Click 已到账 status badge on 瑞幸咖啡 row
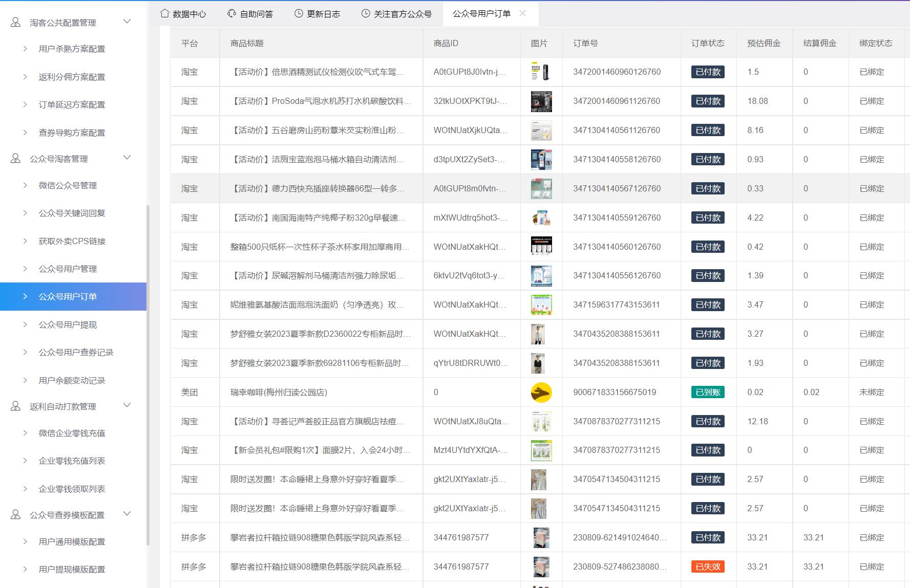 click(708, 393)
